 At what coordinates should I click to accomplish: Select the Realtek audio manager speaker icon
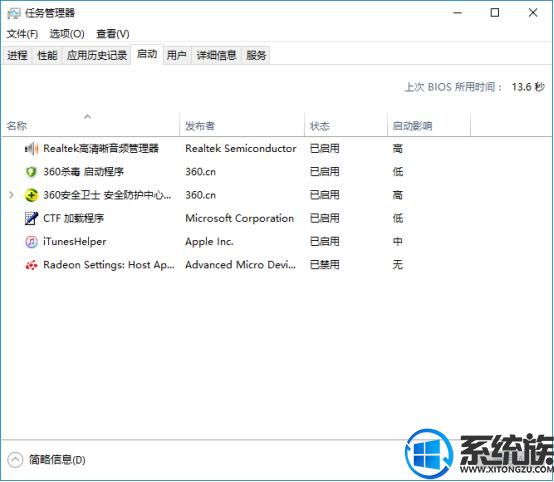31,149
